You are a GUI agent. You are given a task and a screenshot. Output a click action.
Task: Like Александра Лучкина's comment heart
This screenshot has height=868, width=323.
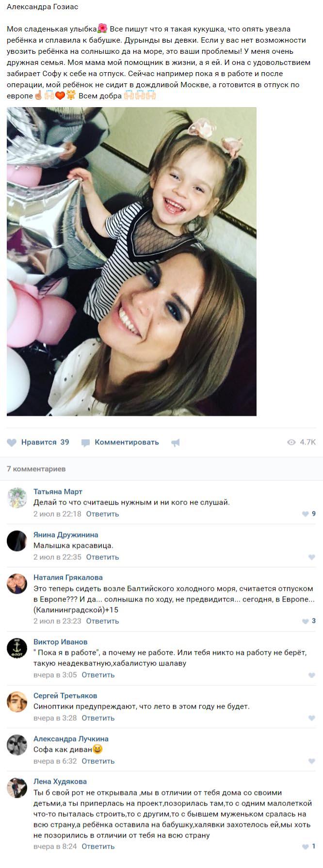[312, 761]
